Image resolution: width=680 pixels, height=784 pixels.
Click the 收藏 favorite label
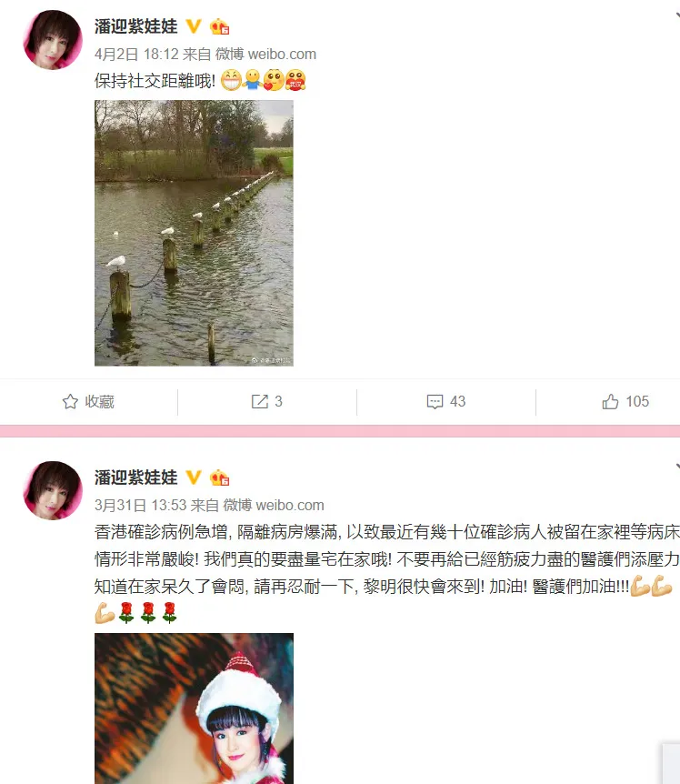[99, 401]
